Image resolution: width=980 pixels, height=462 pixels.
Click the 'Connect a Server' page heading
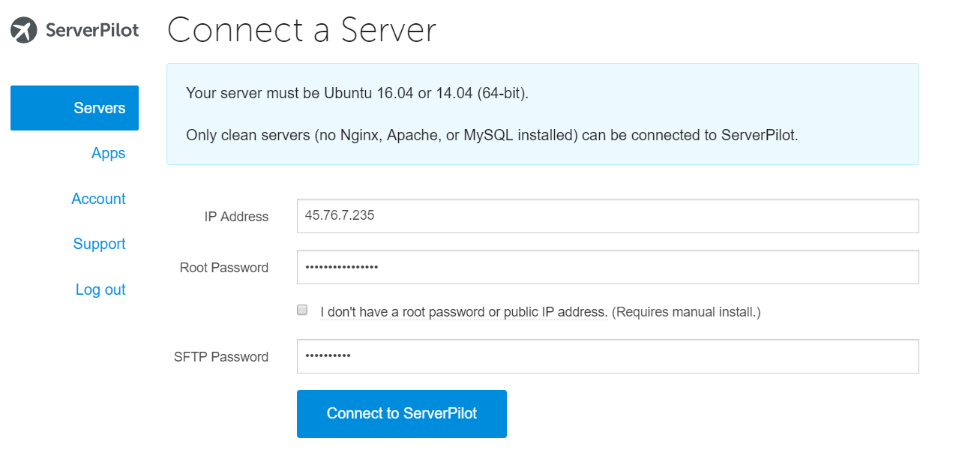pos(301,31)
